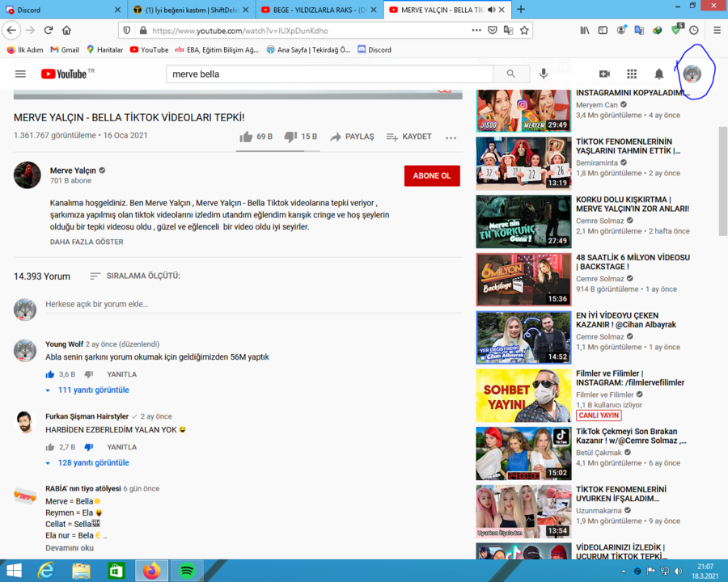The height and width of the screenshot is (582, 728).
Task: Click the add public comment field
Action: (x=253, y=305)
